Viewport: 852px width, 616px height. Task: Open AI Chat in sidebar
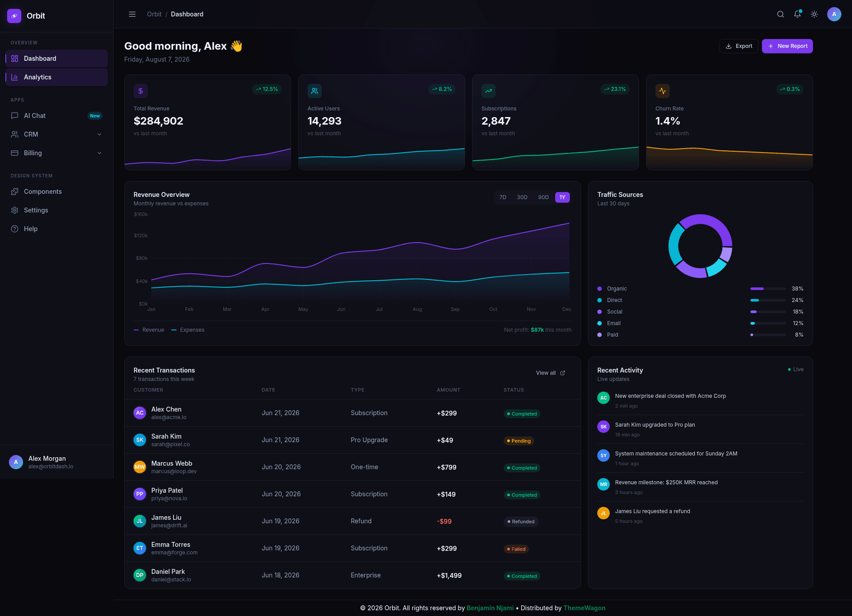(x=56, y=116)
